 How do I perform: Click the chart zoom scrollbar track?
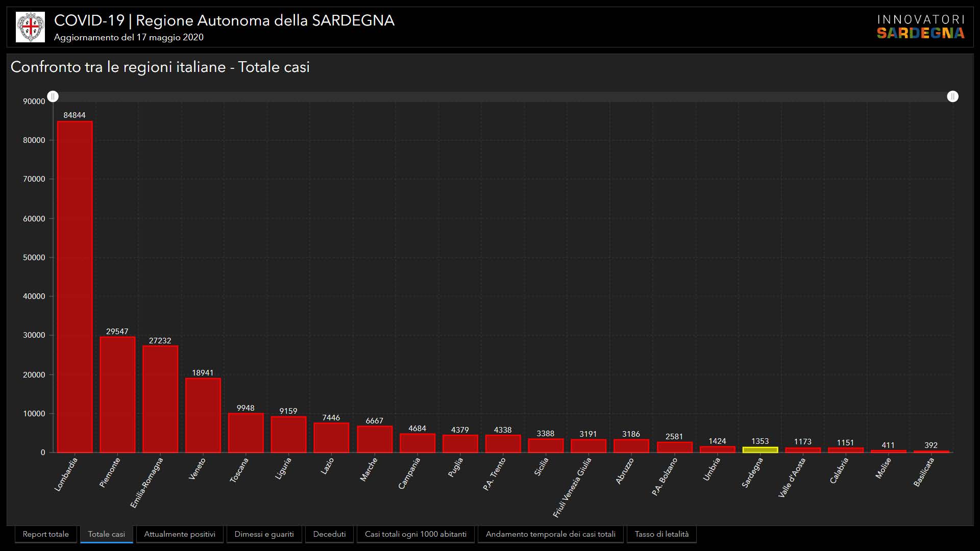point(503,96)
